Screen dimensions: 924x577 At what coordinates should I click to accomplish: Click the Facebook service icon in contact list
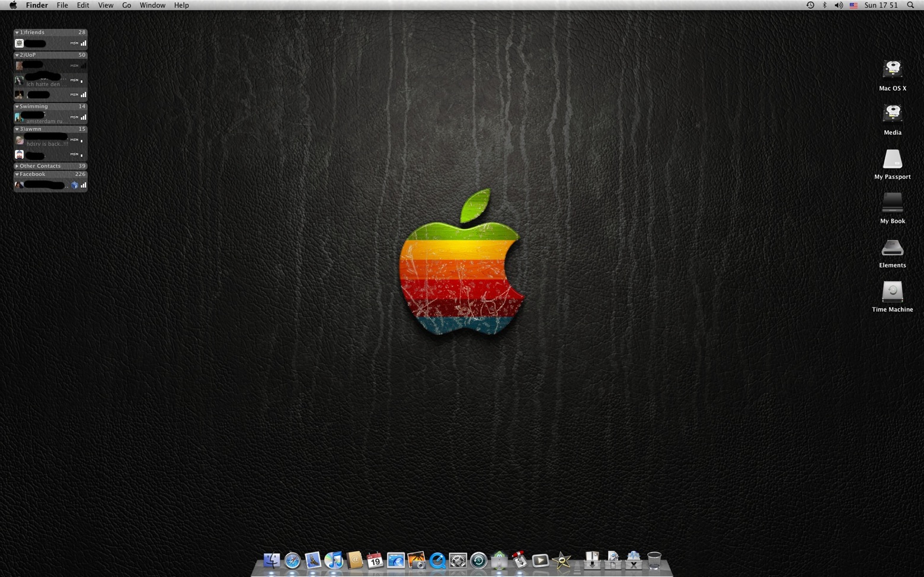[75, 185]
